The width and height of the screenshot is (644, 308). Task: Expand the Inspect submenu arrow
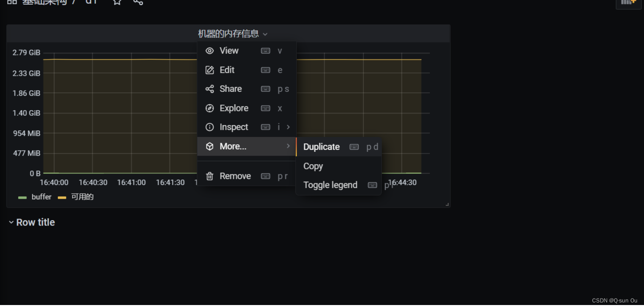click(x=288, y=127)
